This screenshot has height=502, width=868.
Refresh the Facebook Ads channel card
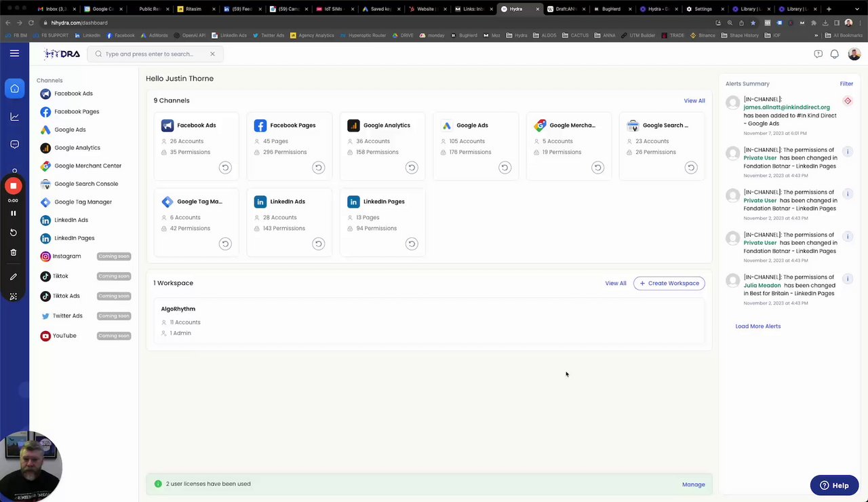pos(225,168)
